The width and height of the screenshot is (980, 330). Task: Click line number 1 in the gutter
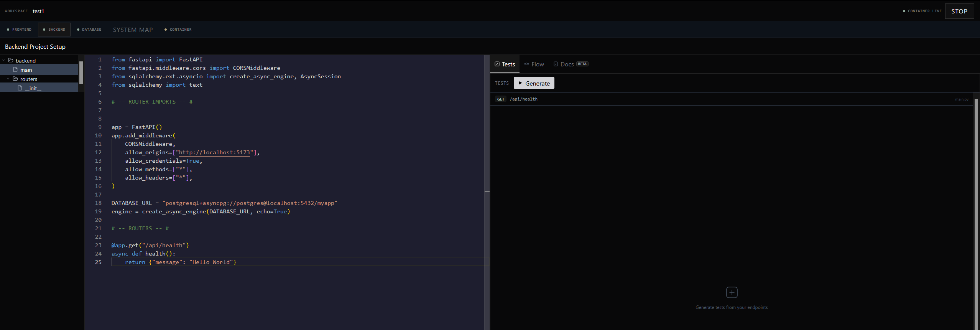click(100, 59)
